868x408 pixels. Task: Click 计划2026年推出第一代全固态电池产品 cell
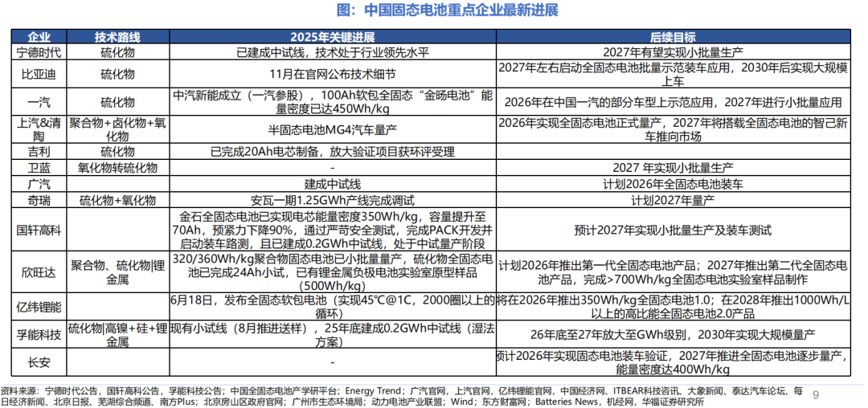click(x=673, y=272)
